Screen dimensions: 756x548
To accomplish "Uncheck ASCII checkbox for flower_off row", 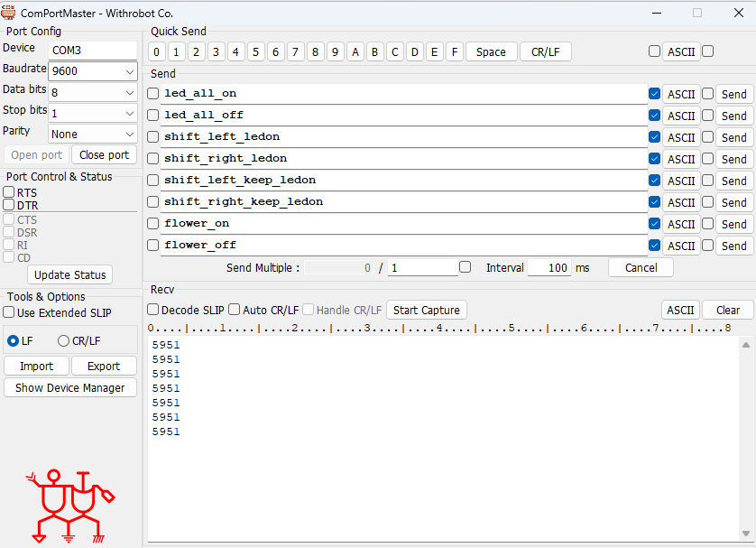I will pos(654,245).
